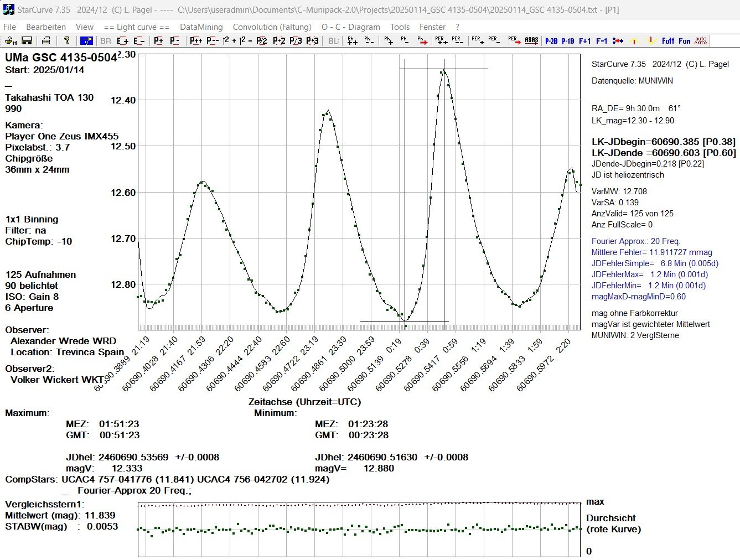Click the StarCurve app icon in title bar

pos(9,9)
